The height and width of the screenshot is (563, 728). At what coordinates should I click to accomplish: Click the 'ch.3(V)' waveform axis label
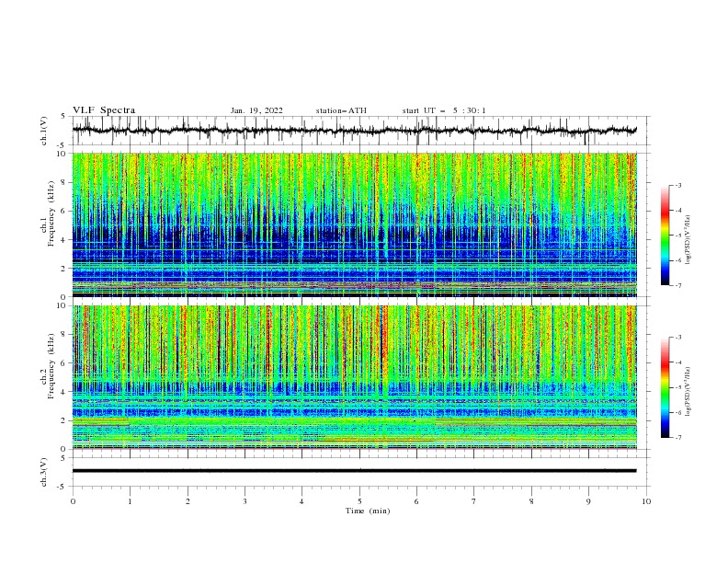[x=44, y=472]
